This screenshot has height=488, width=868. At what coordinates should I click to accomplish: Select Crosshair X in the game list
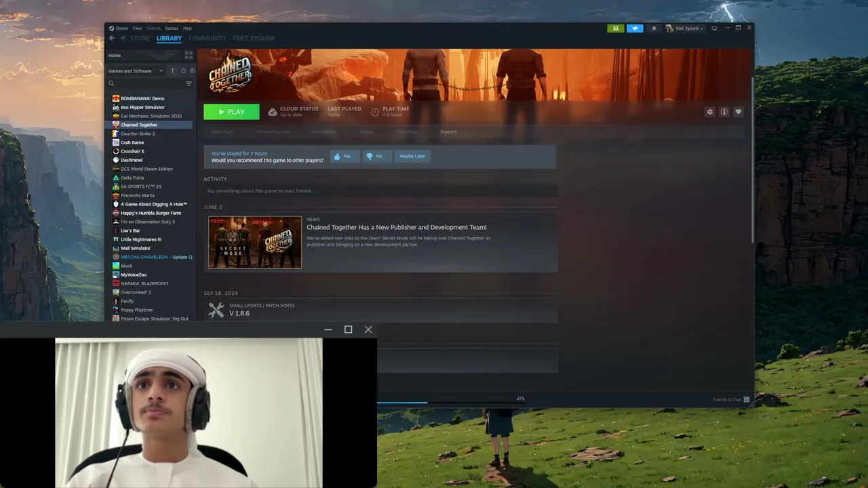click(132, 151)
